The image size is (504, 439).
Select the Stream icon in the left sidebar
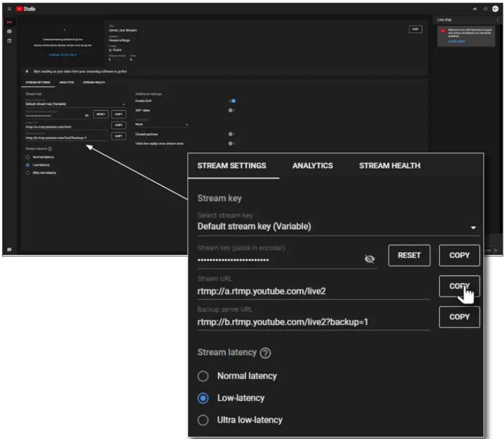pyautogui.click(x=9, y=22)
